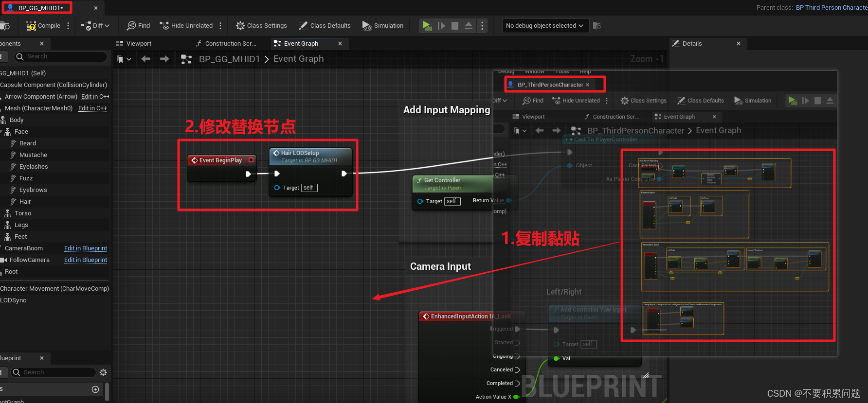
Task: Open Compile options three-dot menu
Action: [68, 26]
